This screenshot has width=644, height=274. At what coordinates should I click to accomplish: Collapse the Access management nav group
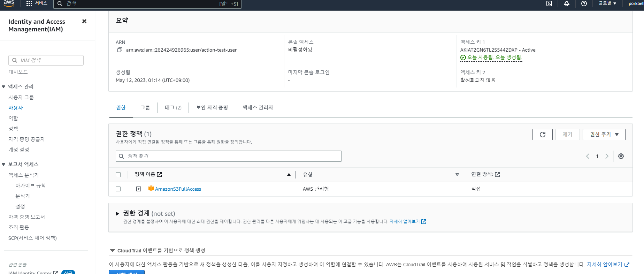[3, 87]
